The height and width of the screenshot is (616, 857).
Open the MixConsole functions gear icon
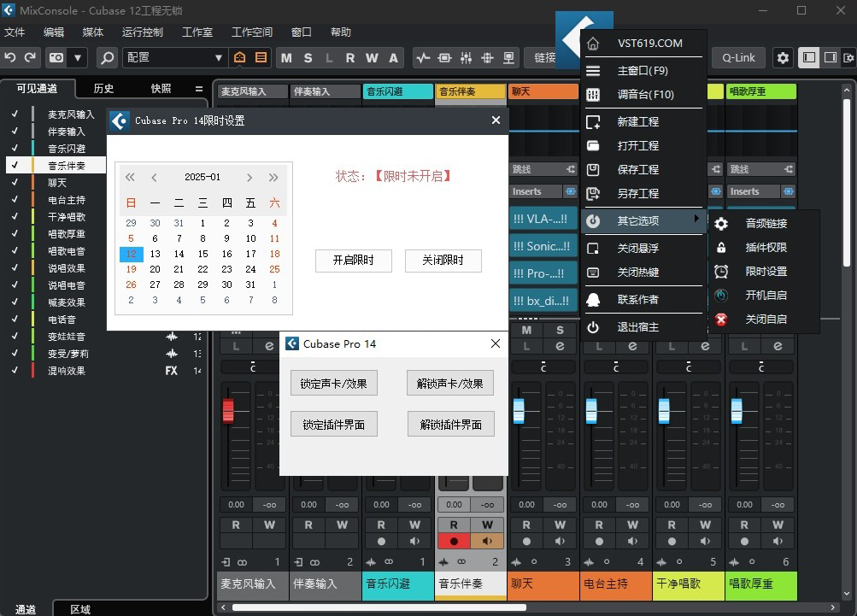(783, 57)
